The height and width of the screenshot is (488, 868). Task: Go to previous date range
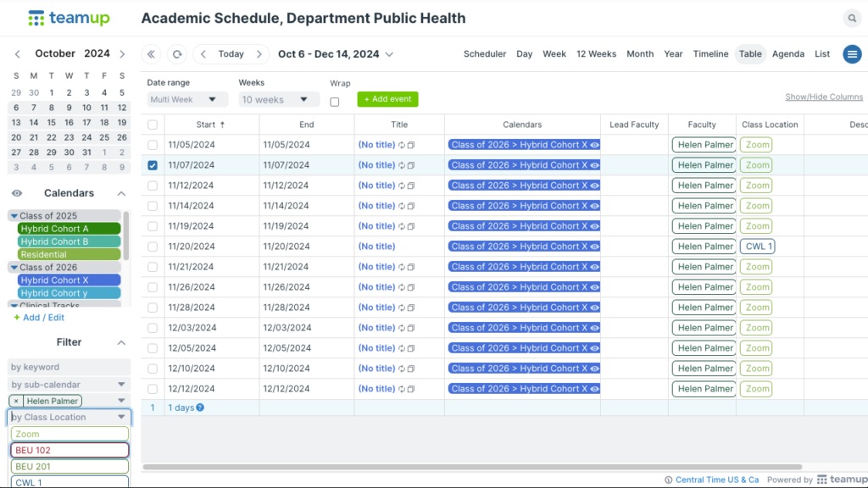point(203,54)
